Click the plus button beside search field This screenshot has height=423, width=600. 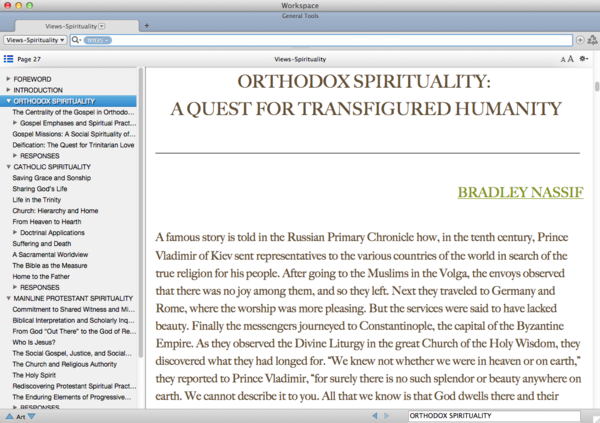tap(580, 40)
